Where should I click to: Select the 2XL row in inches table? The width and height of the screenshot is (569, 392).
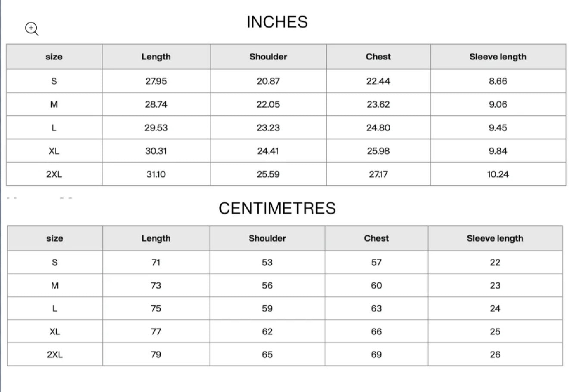coord(286,174)
